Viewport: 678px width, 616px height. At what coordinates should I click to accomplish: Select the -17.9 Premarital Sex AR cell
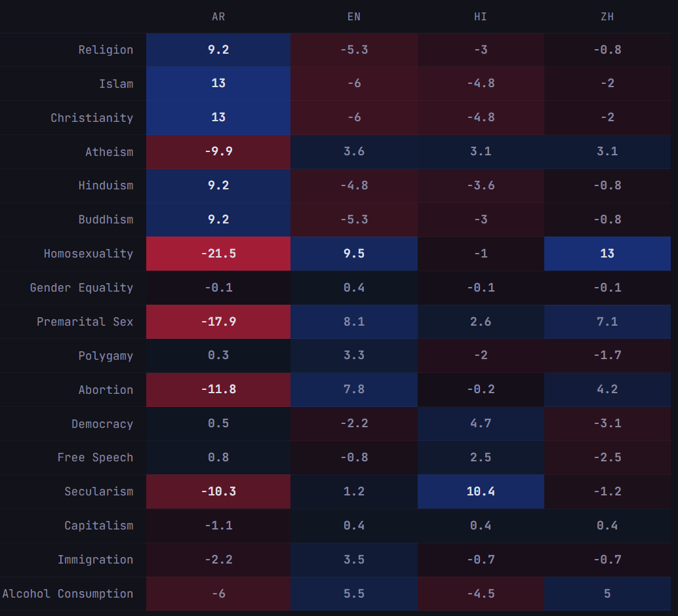[x=218, y=322]
